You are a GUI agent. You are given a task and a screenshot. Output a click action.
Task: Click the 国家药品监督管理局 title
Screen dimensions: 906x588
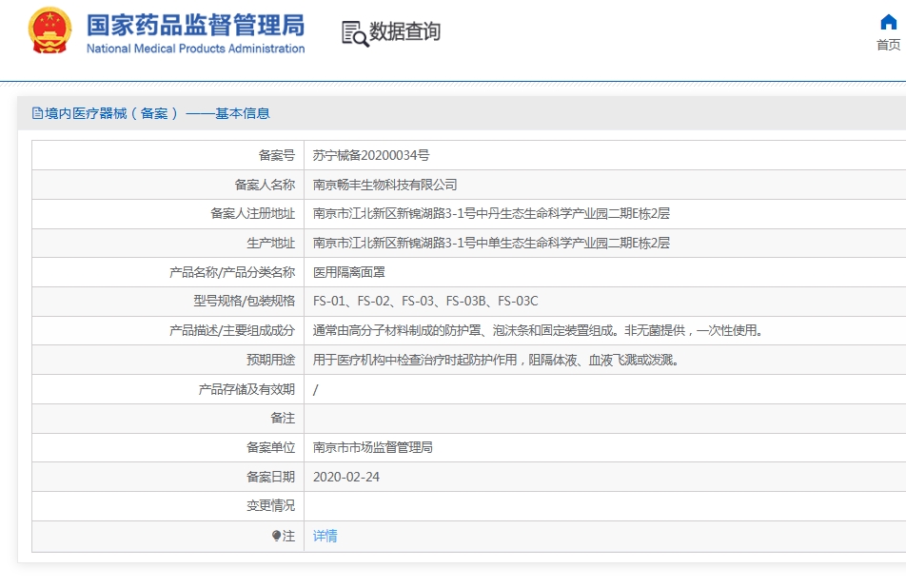(195, 25)
